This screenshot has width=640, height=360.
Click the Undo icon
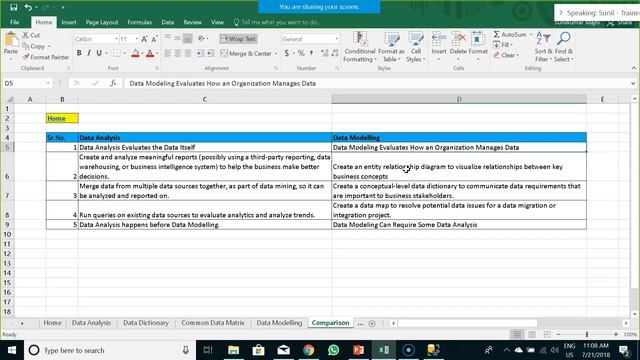[28, 7]
